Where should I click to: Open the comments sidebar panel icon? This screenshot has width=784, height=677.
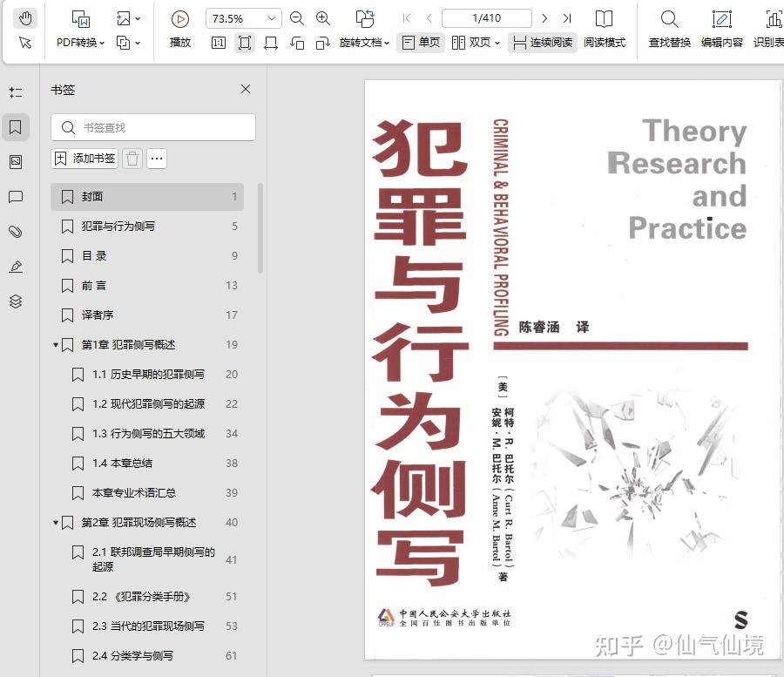pos(16,197)
